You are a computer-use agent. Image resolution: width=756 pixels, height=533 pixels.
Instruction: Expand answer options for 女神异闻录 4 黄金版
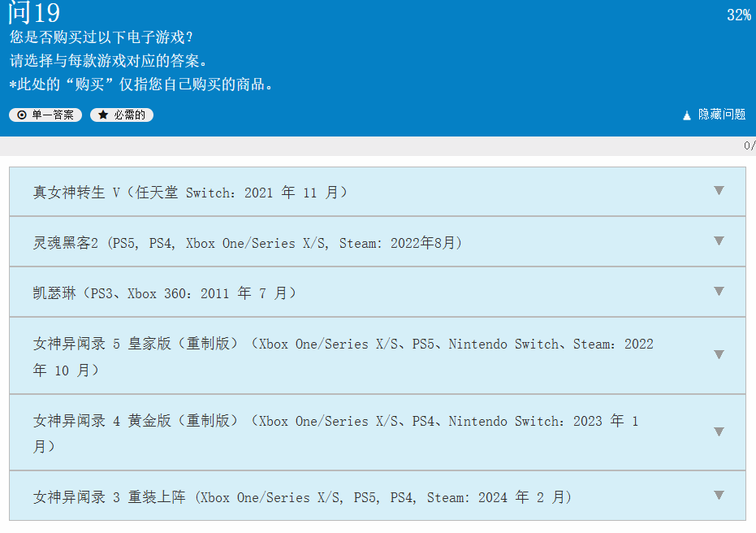[719, 432]
